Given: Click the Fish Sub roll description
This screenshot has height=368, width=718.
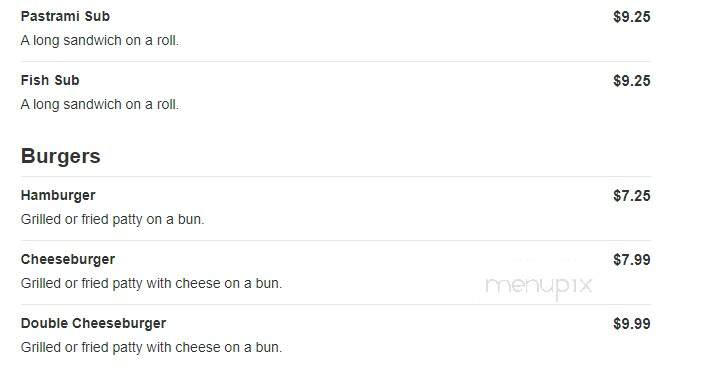Looking at the screenshot, I should 100,105.
